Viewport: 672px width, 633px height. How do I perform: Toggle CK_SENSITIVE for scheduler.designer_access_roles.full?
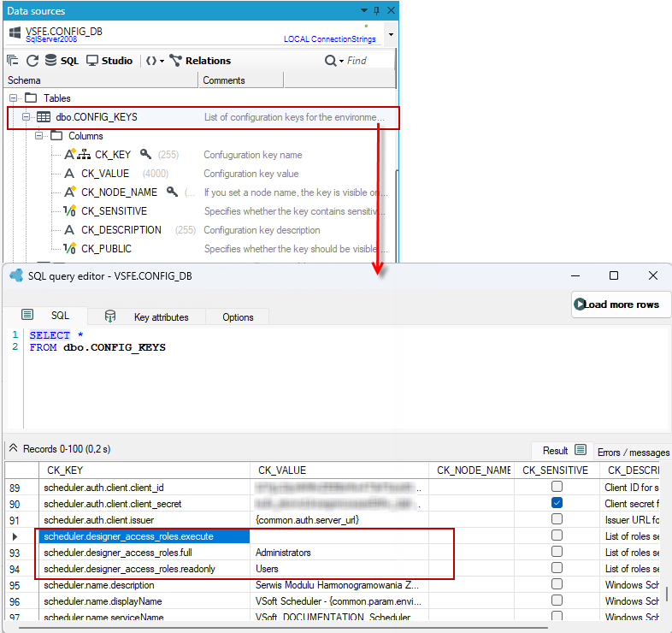[557, 552]
